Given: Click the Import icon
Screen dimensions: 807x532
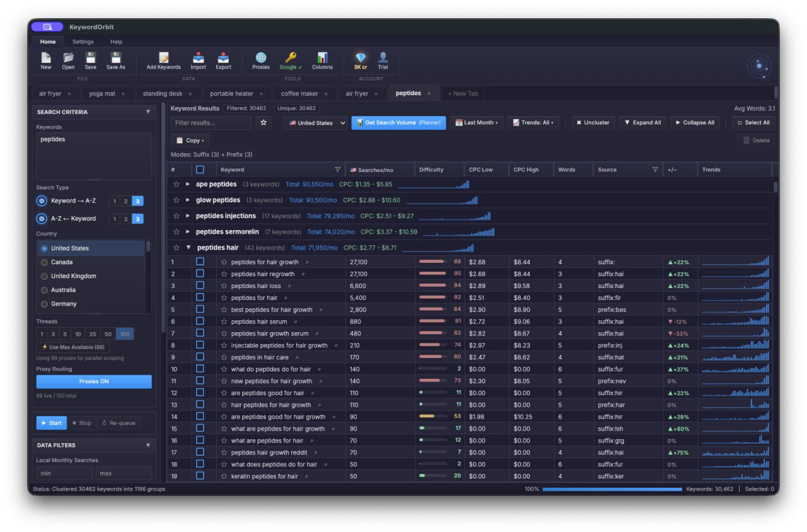Looking at the screenshot, I should point(198,57).
